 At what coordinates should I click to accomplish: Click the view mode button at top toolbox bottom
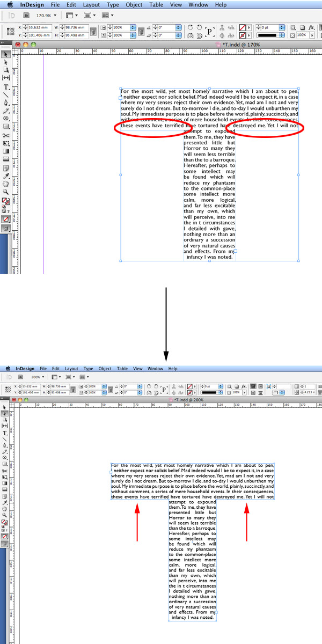(x=6, y=228)
